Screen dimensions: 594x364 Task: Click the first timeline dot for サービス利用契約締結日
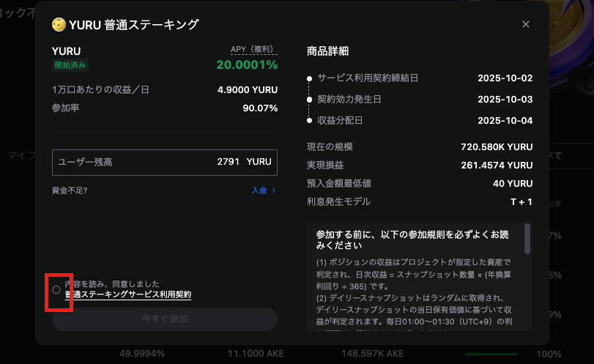coord(310,78)
